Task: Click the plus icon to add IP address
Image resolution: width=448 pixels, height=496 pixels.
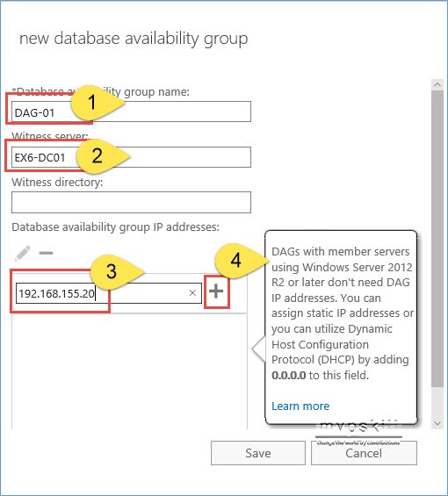Action: pyautogui.click(x=216, y=291)
